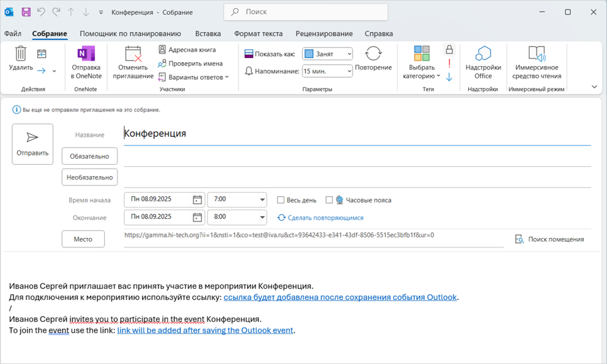The image size is (607, 364).
Task: Toggle the Time zones (Часовые пояса) checkbox
Action: tap(329, 200)
